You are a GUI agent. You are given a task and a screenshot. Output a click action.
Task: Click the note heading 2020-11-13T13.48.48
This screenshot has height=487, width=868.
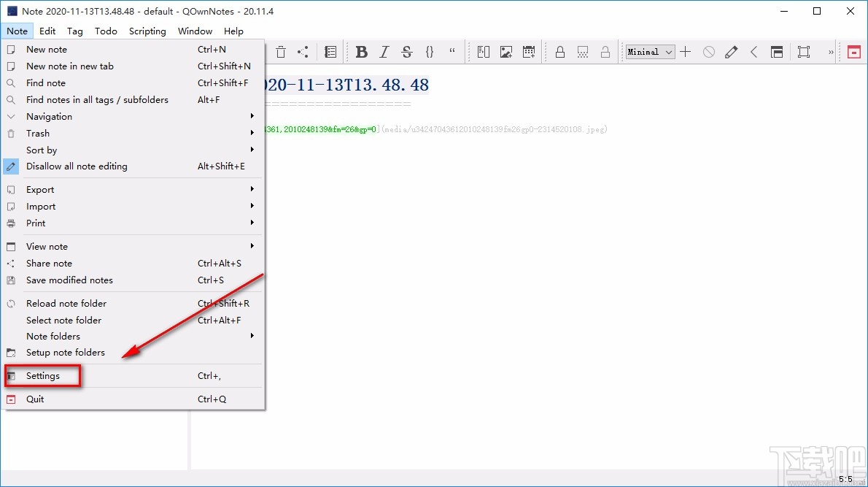tap(347, 85)
